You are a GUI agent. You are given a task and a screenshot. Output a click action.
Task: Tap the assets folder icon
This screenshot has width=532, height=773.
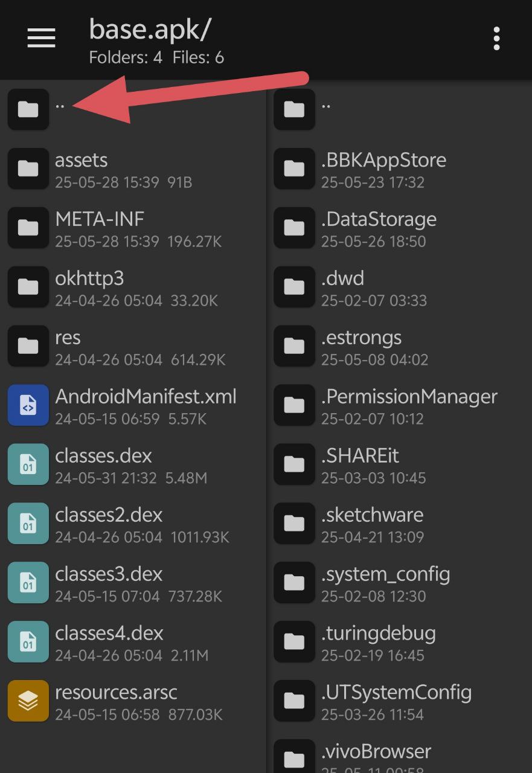[x=28, y=168]
